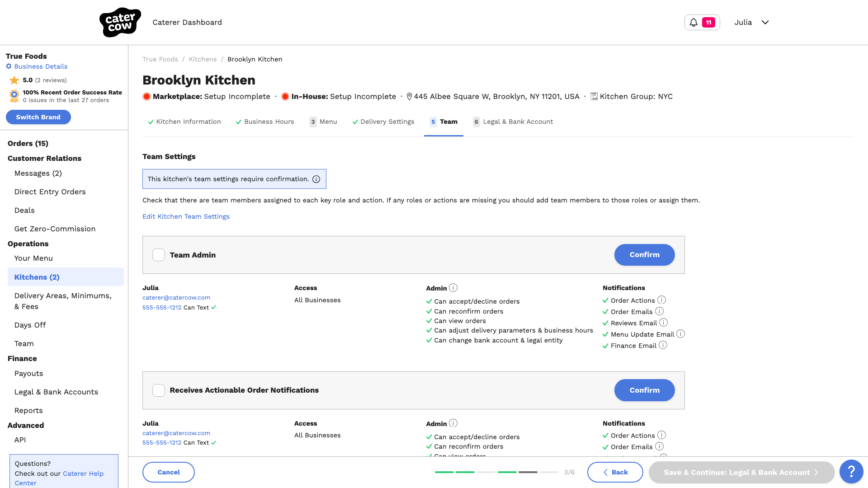Viewport: 868px width, 488px height.
Task: Click the caterer@catercow.com email under Team Admin
Action: click(176, 297)
